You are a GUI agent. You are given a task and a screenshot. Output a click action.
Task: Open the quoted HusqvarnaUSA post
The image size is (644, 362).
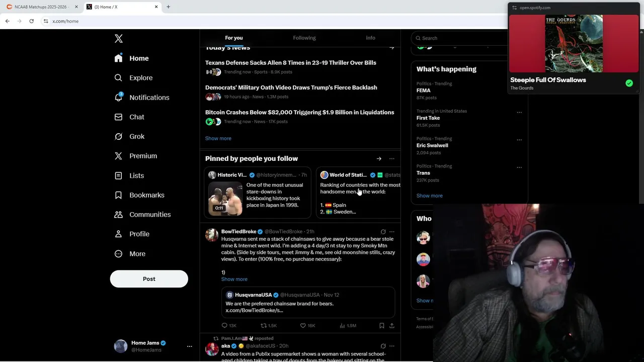coord(308,302)
